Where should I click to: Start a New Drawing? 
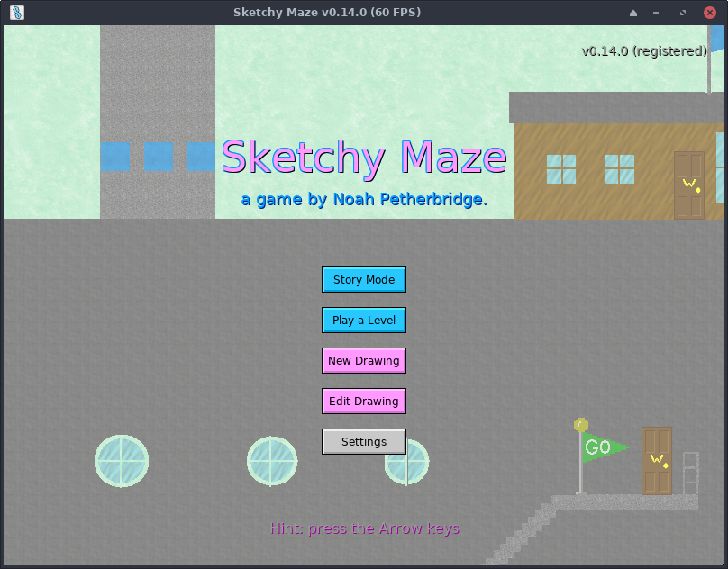click(364, 361)
